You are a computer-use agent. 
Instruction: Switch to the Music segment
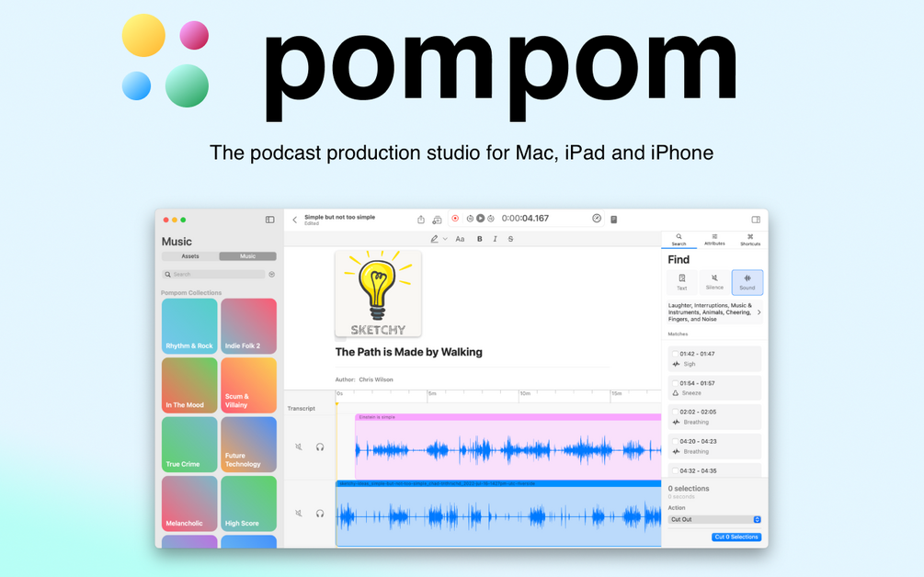click(247, 256)
